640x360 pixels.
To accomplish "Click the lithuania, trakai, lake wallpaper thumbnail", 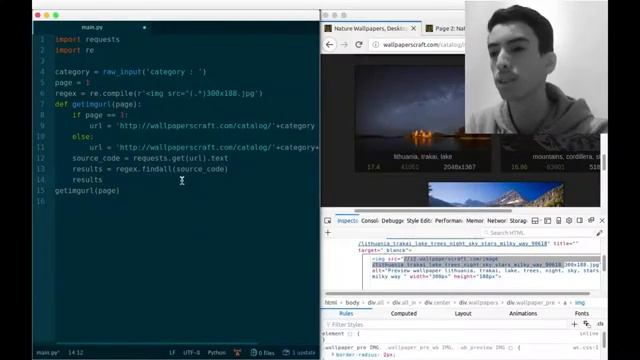I will (x=422, y=109).
